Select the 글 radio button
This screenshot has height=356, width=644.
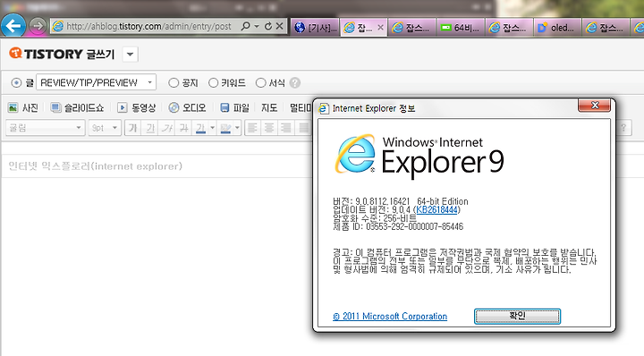coord(16,83)
